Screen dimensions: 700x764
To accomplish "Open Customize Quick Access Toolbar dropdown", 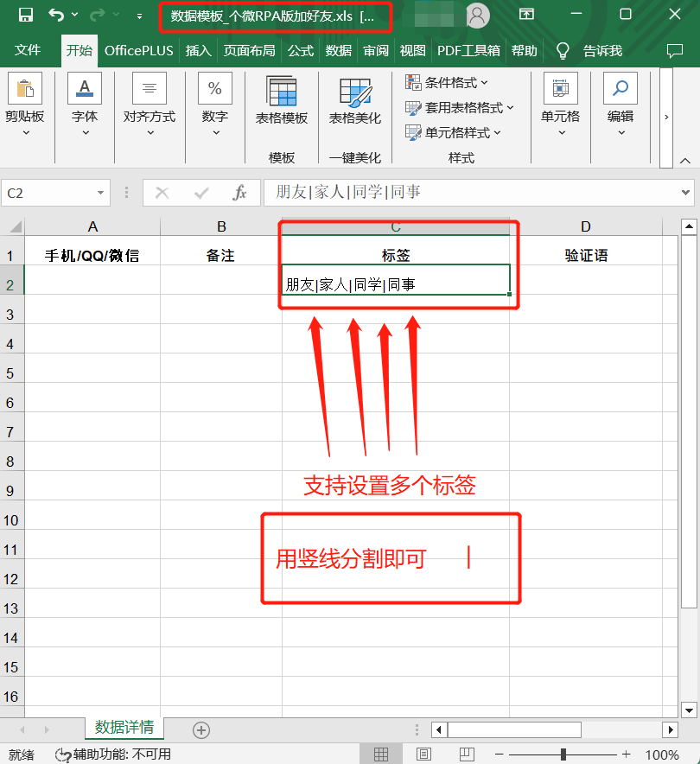I will (x=139, y=16).
